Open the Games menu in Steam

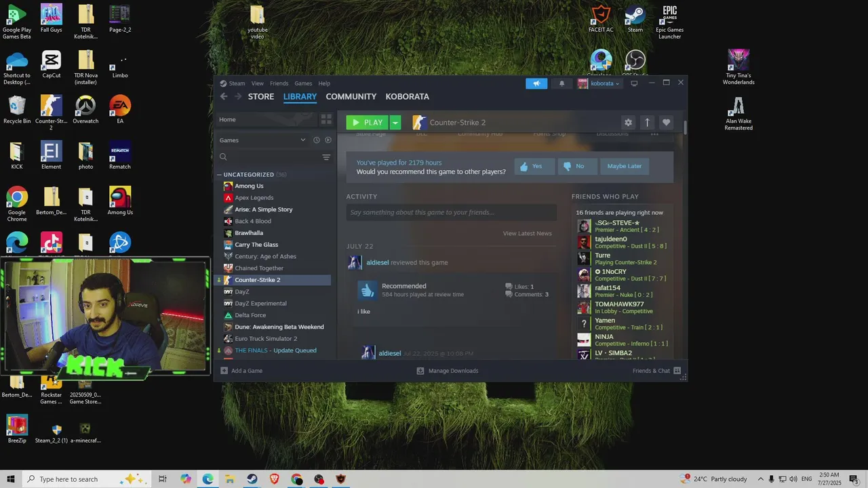click(x=303, y=83)
